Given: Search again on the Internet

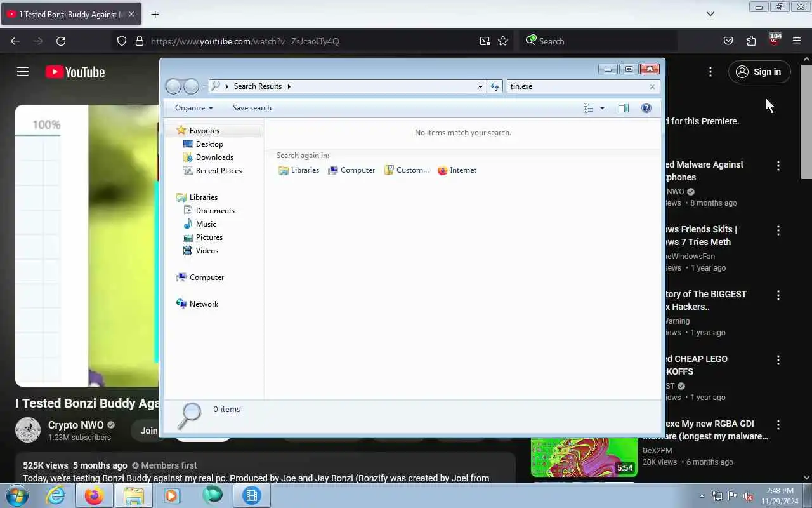Looking at the screenshot, I should click(x=457, y=170).
